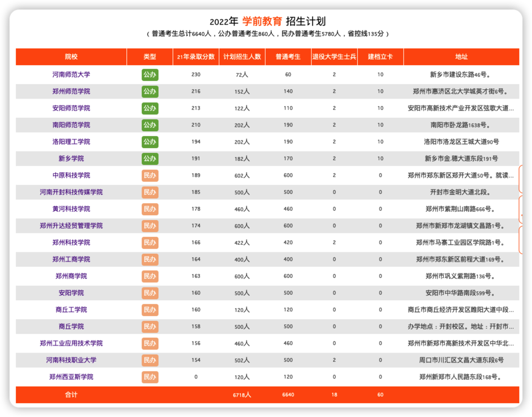Image resolution: width=532 pixels, height=417 pixels.
Task: Open the 郑州师范学院 school link
Action: (x=71, y=91)
